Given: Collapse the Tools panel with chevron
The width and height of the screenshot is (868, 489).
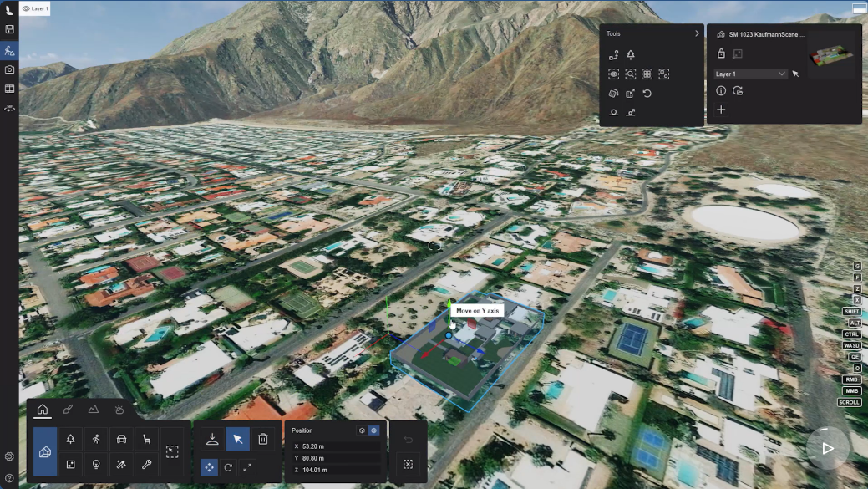Looking at the screenshot, I should (x=697, y=33).
